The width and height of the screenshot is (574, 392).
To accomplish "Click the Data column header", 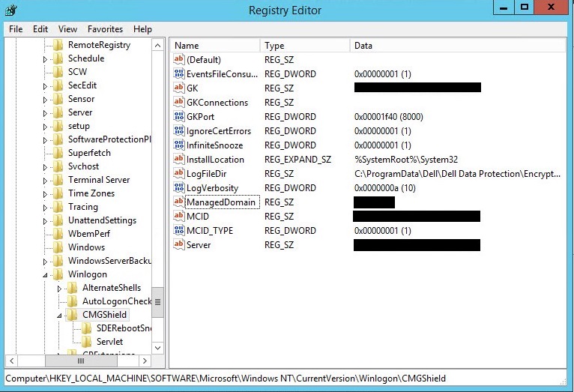I will click(458, 46).
